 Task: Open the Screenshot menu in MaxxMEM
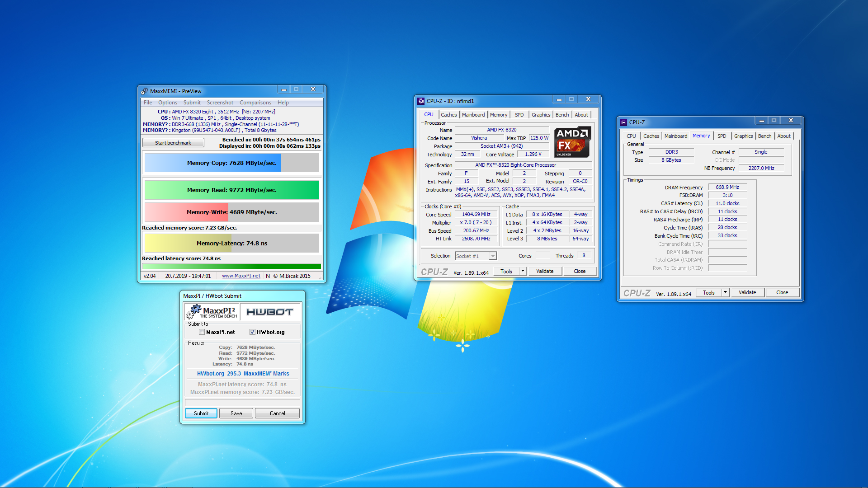pyautogui.click(x=220, y=103)
